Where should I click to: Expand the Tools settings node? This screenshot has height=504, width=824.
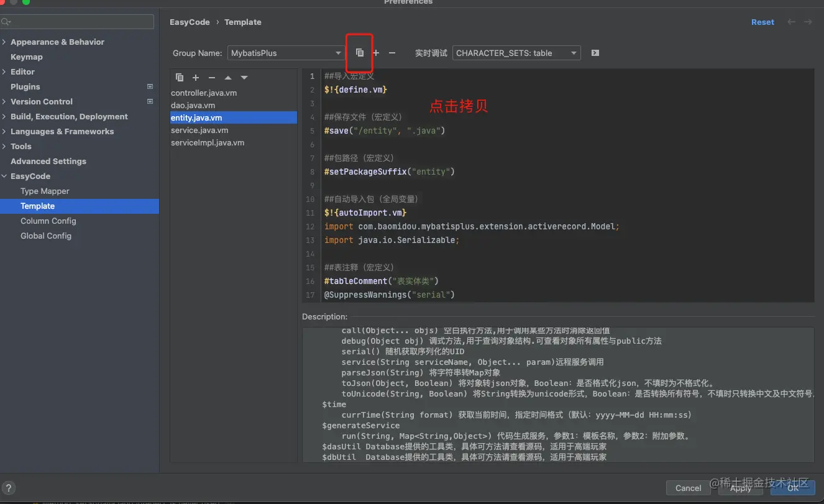point(5,147)
